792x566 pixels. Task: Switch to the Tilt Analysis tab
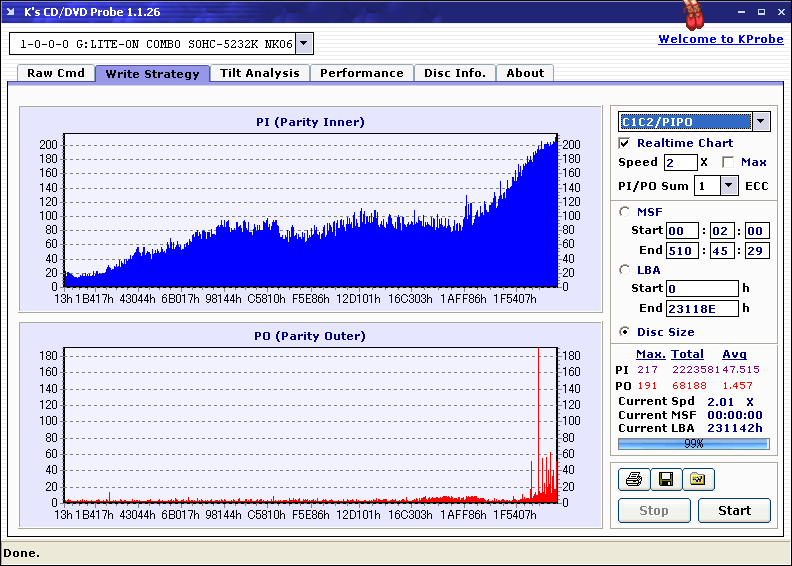(259, 73)
